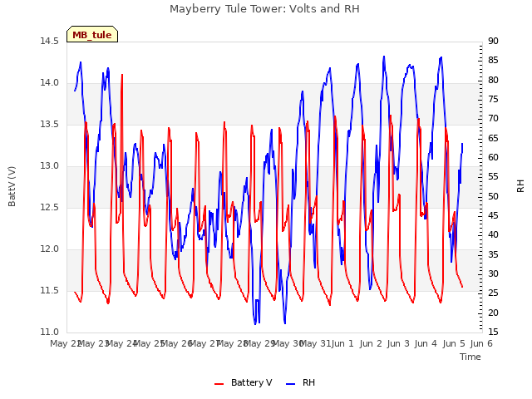Click the red Battery V legend swatch

(219, 384)
